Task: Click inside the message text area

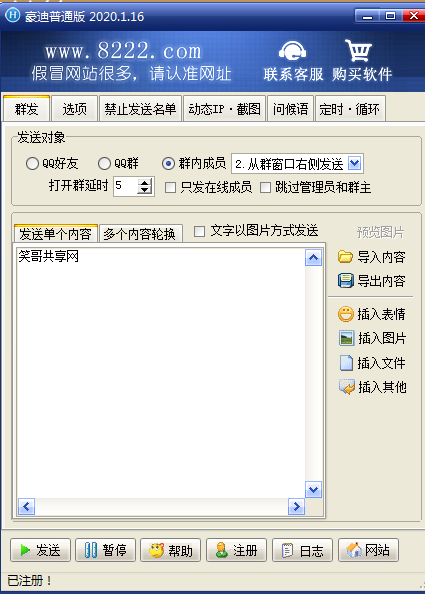Action: 161,373
